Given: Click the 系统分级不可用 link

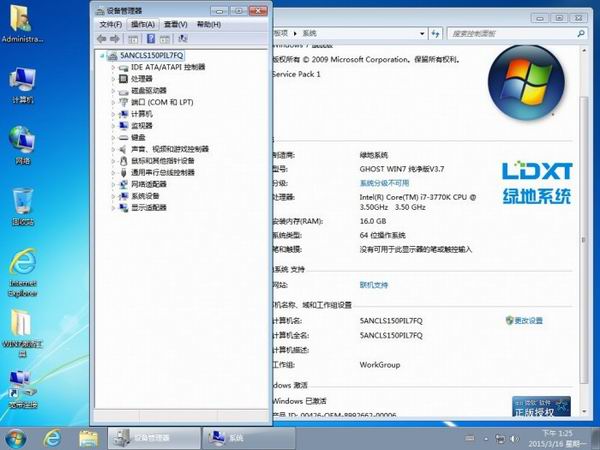Looking at the screenshot, I should 384,183.
